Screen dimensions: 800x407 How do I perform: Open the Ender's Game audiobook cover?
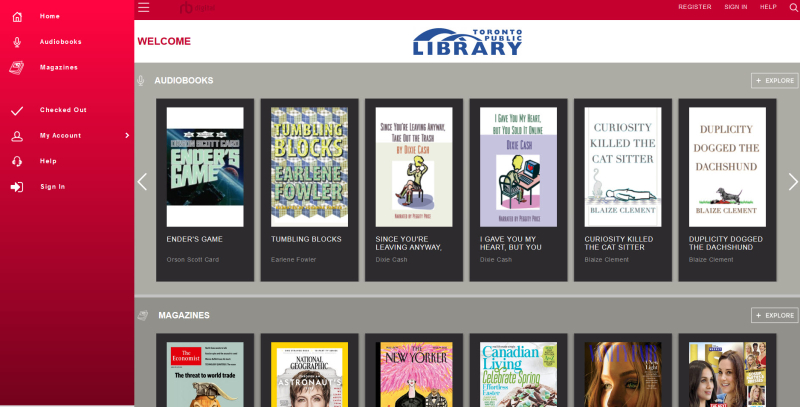tap(205, 167)
